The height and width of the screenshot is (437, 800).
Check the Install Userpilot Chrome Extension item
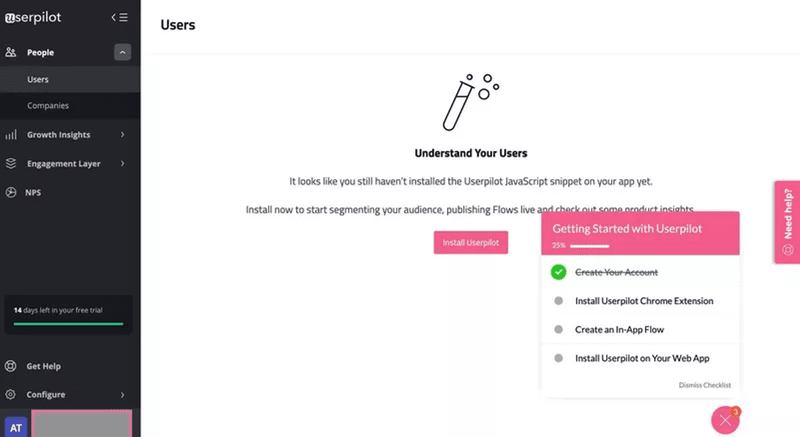[558, 301]
